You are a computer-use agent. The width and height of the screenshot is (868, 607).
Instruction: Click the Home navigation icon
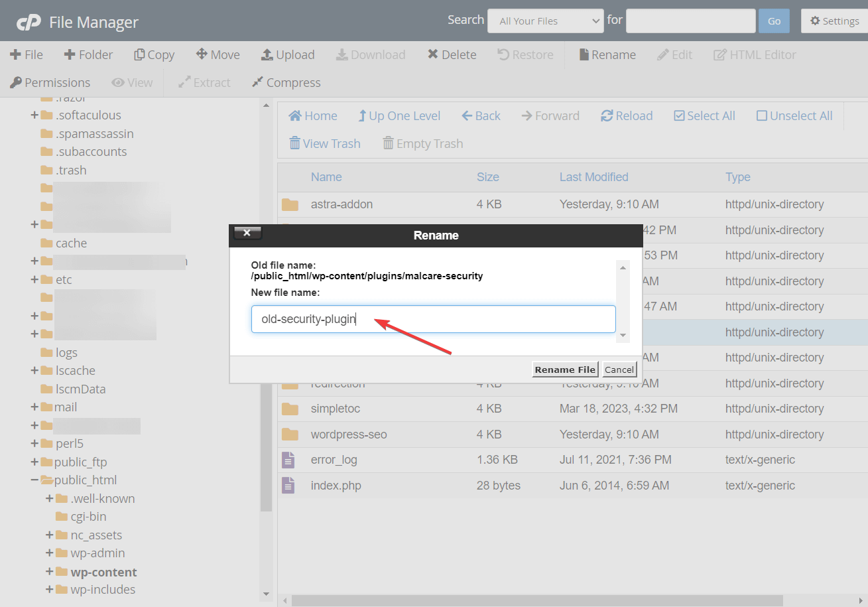[294, 115]
